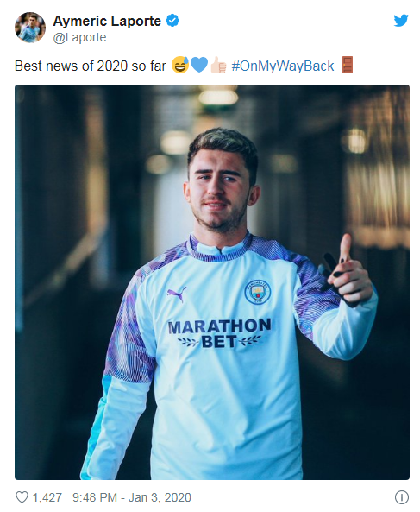Like the tweet with heart icon
Image resolution: width=420 pixels, height=512 pixels.
(x=22, y=497)
